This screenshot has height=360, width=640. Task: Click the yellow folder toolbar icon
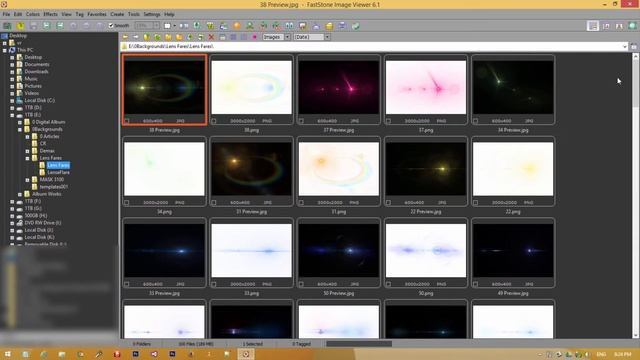coord(329,26)
